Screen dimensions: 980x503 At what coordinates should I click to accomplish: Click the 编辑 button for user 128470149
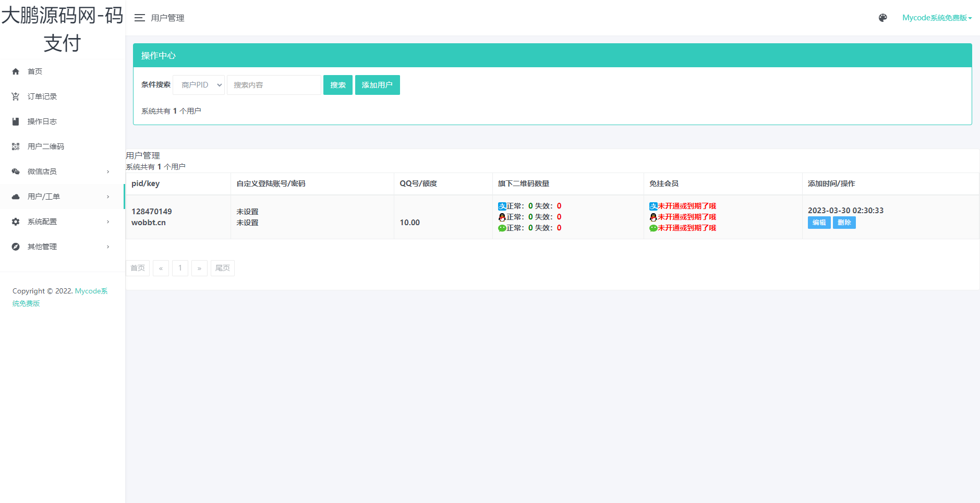[819, 222]
